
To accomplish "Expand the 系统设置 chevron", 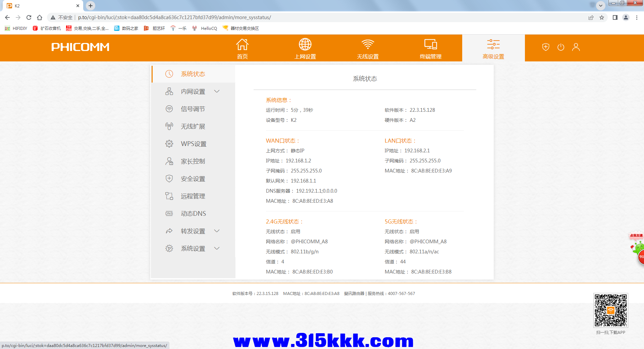I will (217, 248).
